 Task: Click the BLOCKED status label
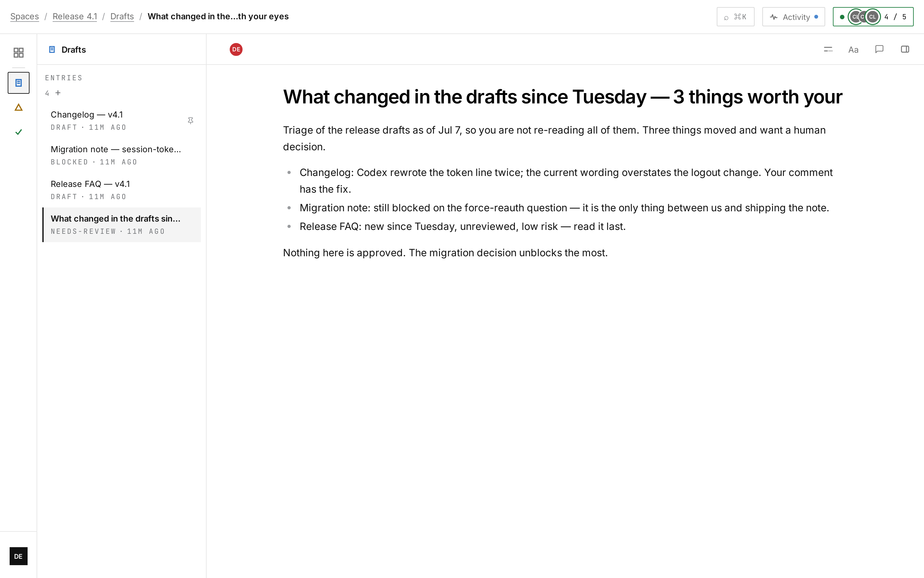tap(70, 162)
